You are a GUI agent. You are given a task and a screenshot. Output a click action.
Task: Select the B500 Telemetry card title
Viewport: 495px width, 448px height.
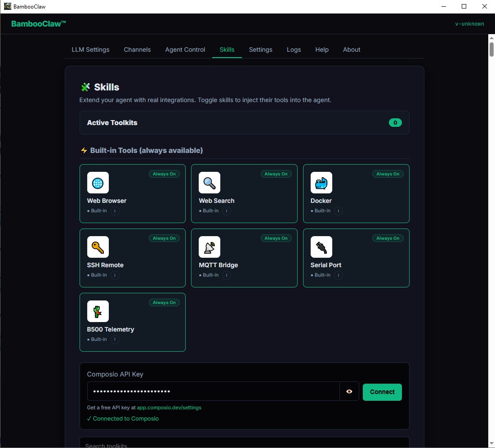(x=111, y=329)
